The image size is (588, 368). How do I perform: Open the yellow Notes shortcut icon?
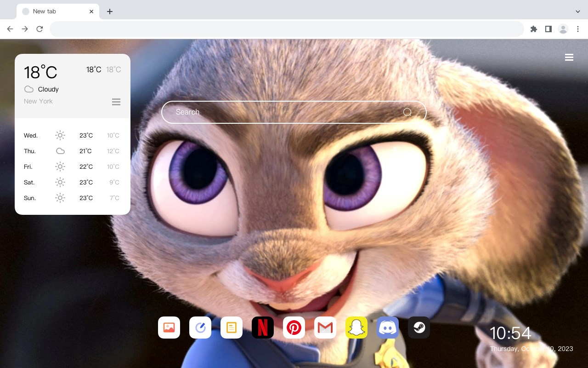pyautogui.click(x=232, y=328)
